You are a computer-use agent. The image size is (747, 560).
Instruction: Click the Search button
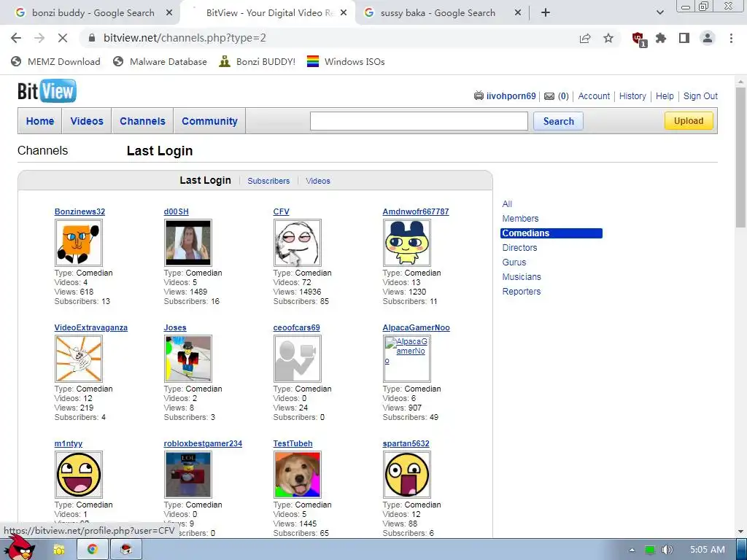click(x=558, y=121)
